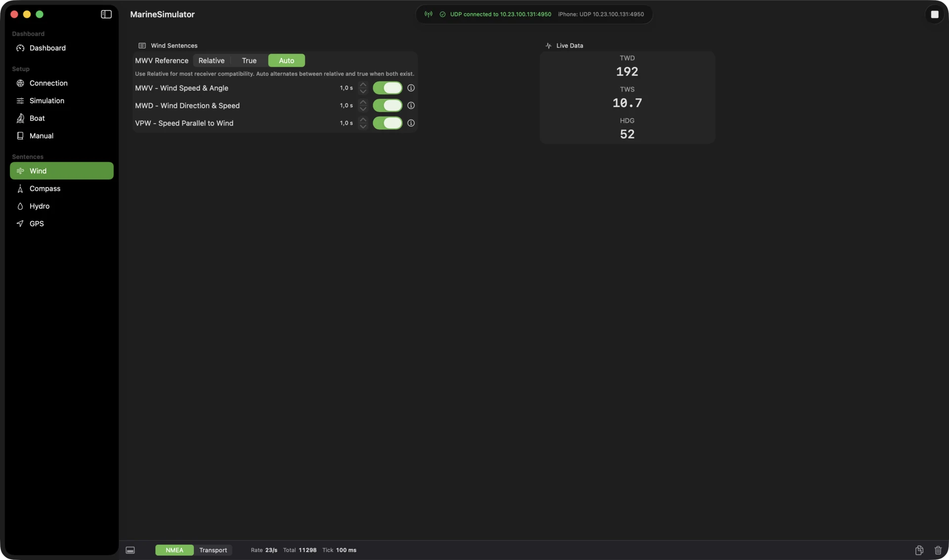Toggle the sidebar visibility icon
949x560 pixels.
tap(106, 14)
